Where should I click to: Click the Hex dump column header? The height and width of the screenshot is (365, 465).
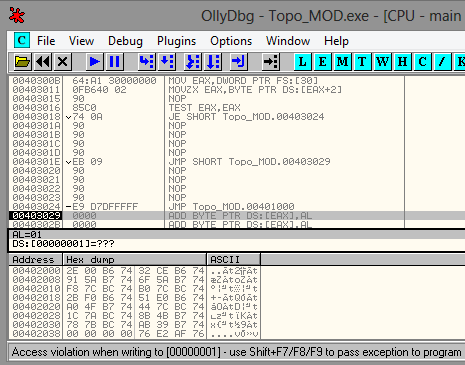point(135,259)
